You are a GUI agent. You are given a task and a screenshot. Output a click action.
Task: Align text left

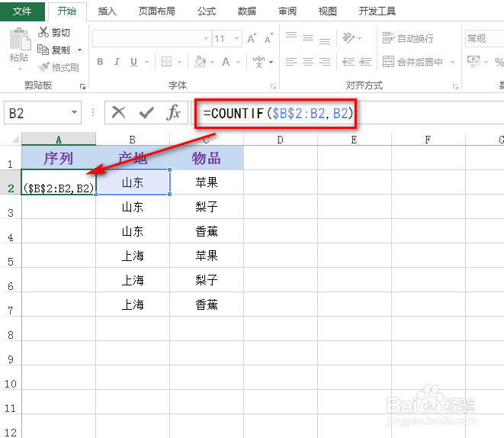[x=291, y=61]
